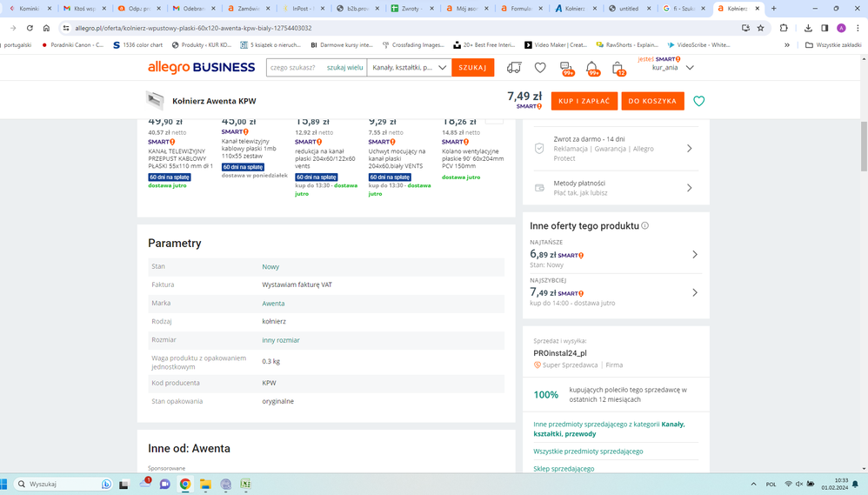868x495 pixels.
Task: Open Windows Start menu
Action: pos(3,484)
